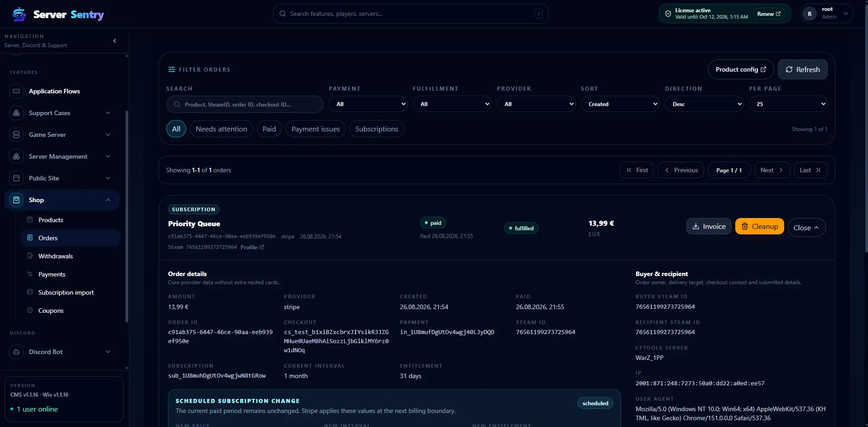
Task: Open the Steam Profile link
Action: tap(252, 247)
